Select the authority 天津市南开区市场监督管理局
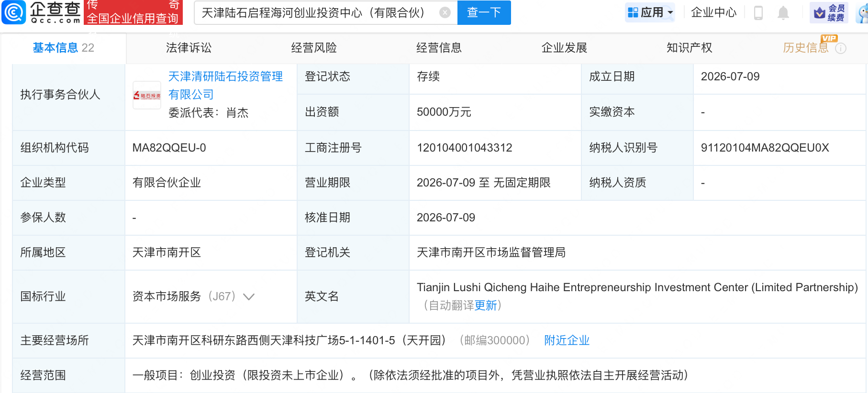Viewport: 868px width, 393px height. pyautogui.click(x=491, y=252)
